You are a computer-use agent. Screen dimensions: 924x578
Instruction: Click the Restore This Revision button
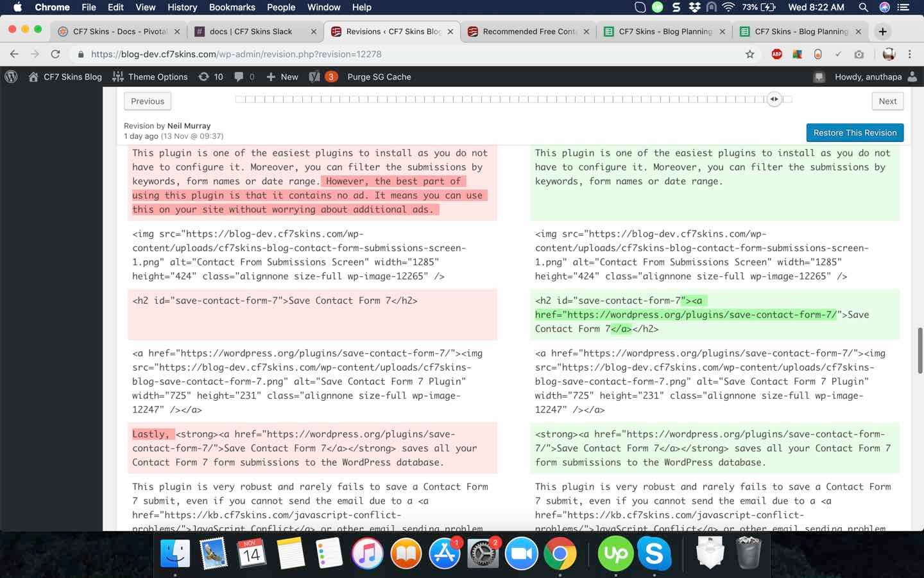tap(855, 133)
